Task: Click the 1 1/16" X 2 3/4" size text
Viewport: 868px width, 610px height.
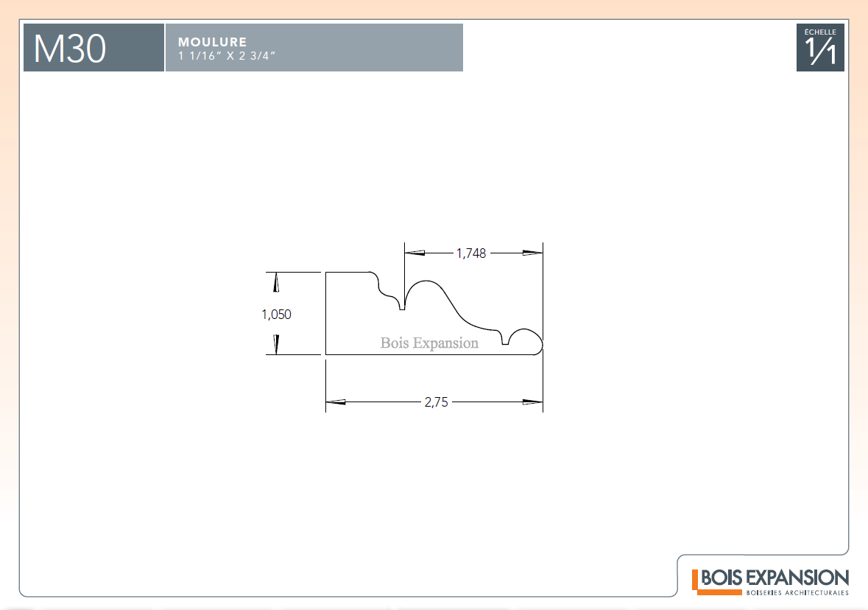Action: tap(227, 56)
